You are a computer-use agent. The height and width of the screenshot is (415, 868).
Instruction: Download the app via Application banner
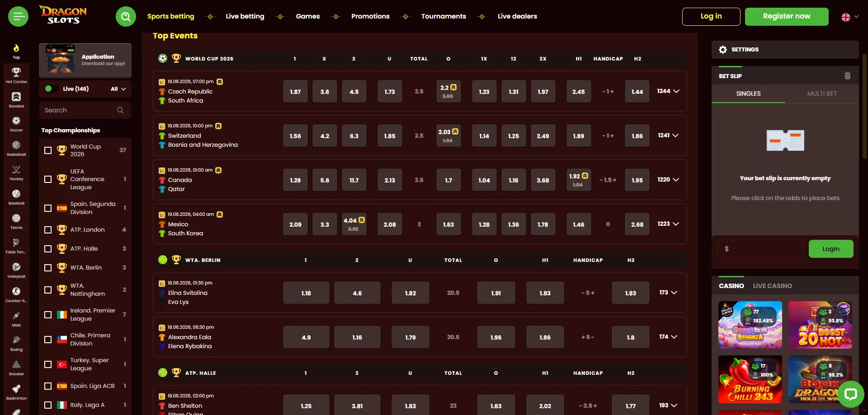[x=85, y=61]
